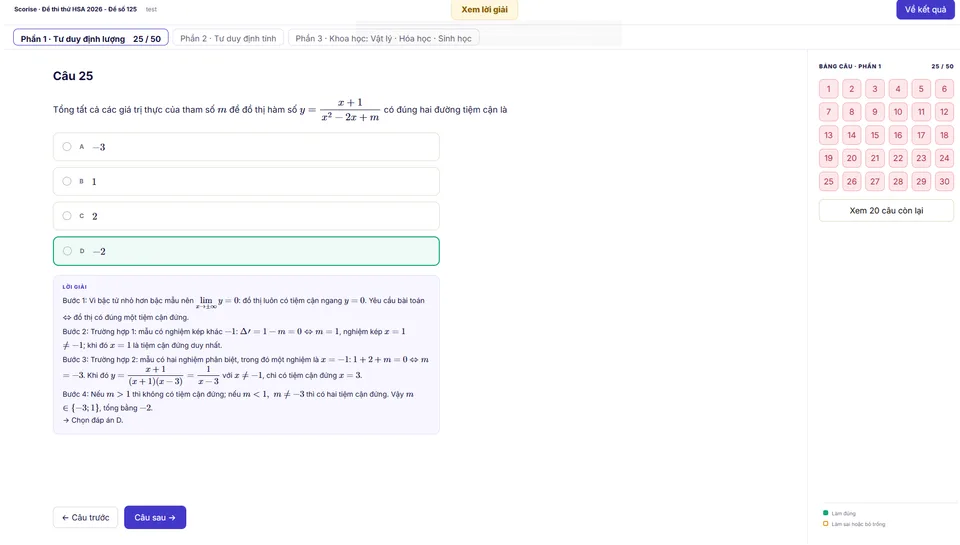This screenshot has width=960, height=545.
Task: Jump to question 22 in question panel
Action: (898, 158)
